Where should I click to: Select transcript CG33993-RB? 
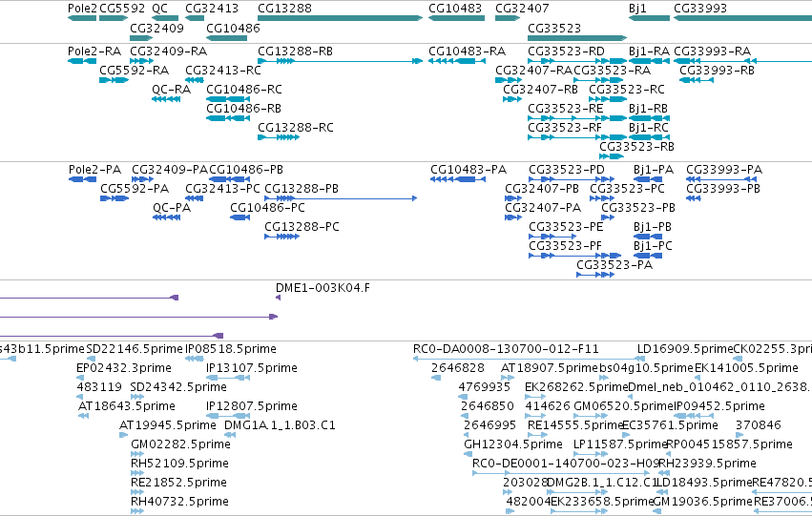click(697, 80)
